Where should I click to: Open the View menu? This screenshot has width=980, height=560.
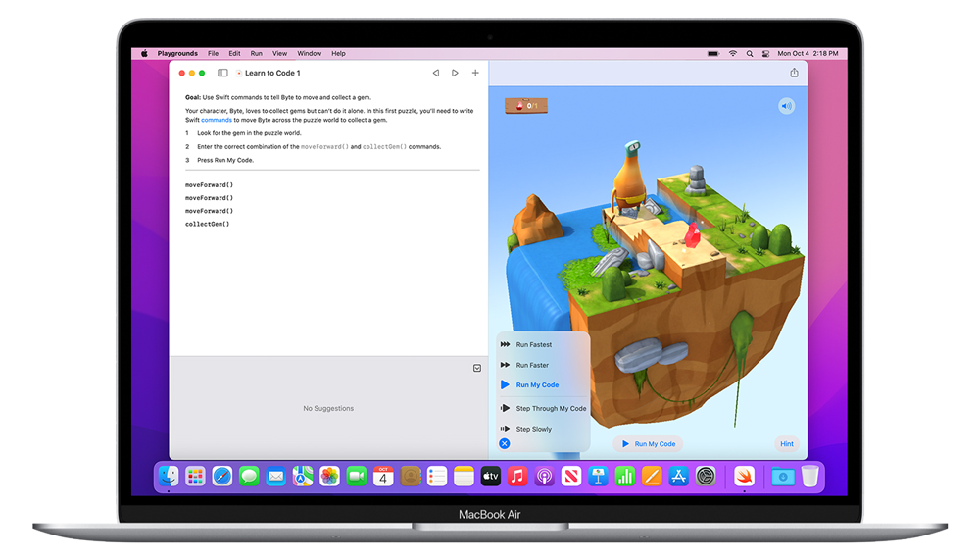pos(279,53)
